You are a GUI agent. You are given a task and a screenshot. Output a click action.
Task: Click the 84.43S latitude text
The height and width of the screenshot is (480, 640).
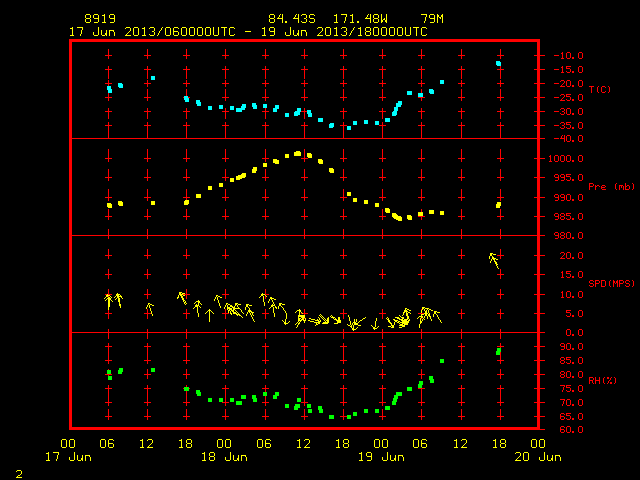pos(292,19)
